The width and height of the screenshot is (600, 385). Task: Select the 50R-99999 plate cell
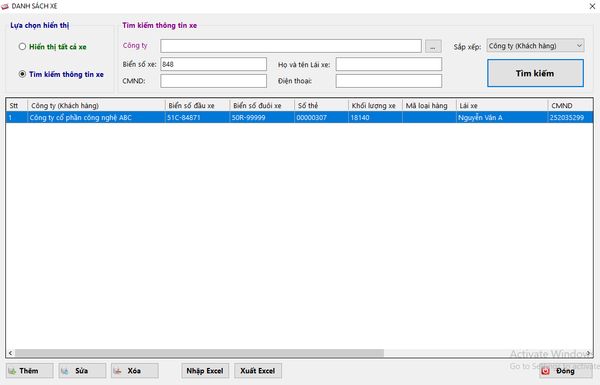(x=262, y=117)
